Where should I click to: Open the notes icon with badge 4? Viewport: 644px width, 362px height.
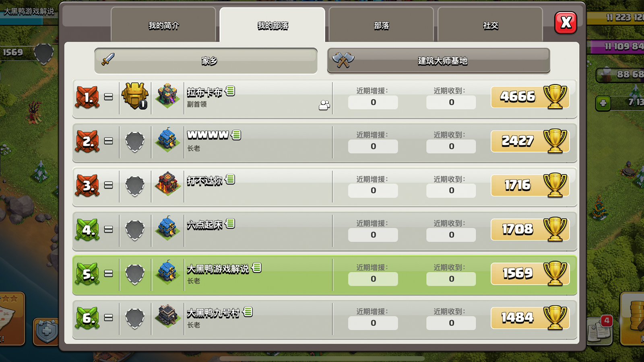pos(600,330)
